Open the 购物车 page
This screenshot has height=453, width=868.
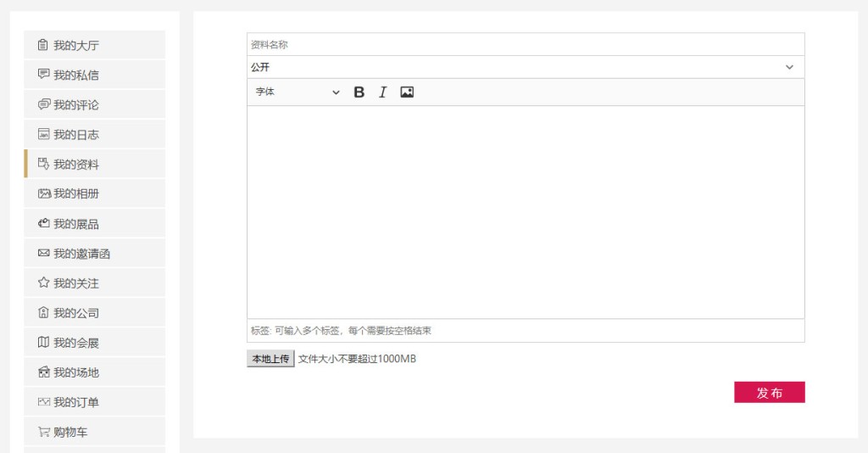coord(95,432)
